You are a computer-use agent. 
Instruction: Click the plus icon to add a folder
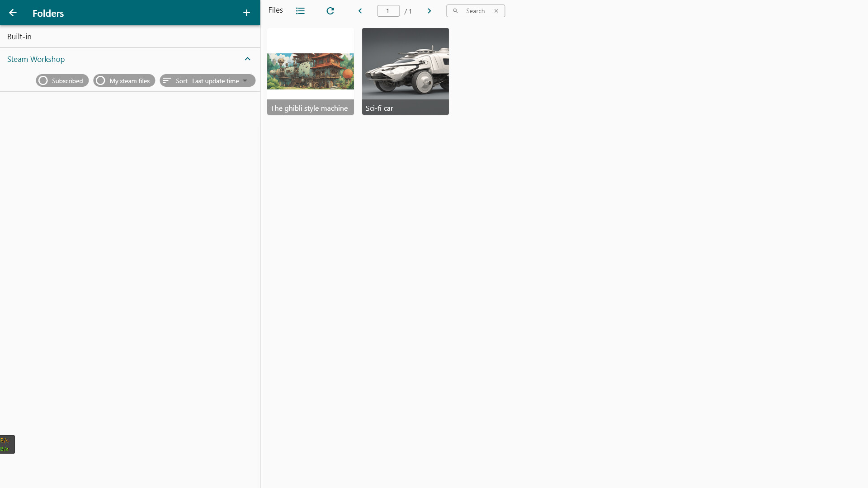pos(246,13)
